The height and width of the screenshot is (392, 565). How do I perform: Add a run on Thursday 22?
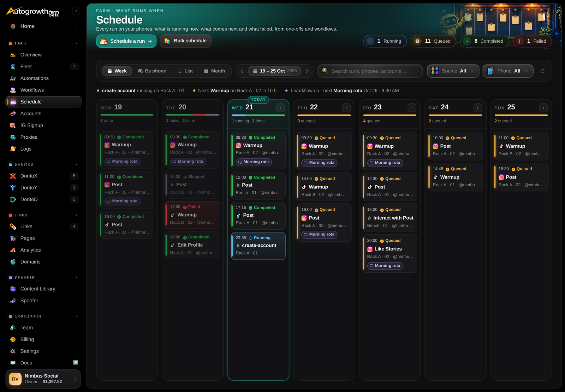pos(346,108)
